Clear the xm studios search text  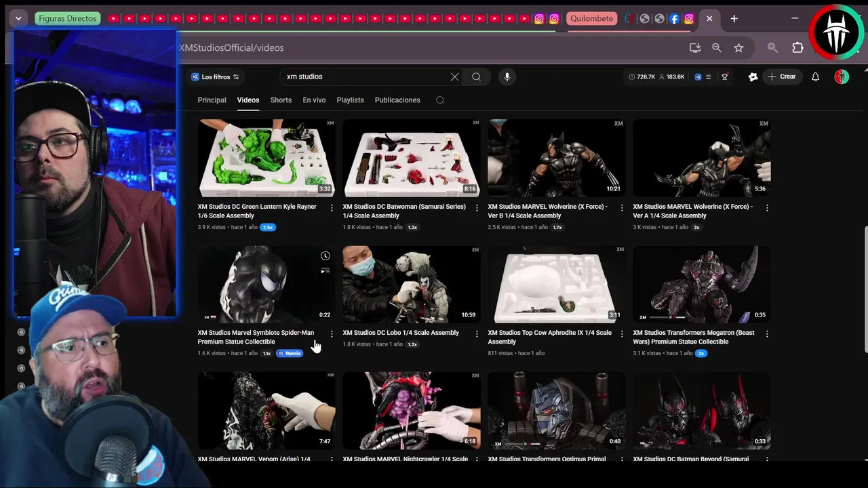(454, 77)
